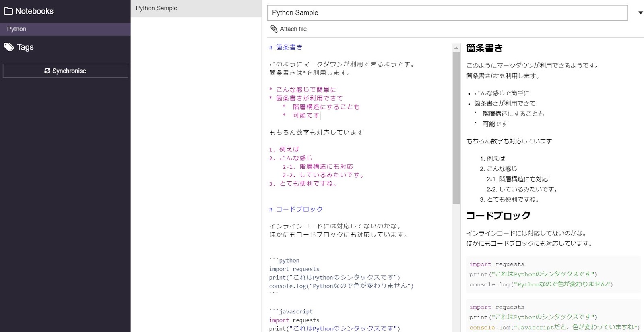644x332 pixels.
Task: Click editor line 'もちろん数字も対応しています'
Action: point(316,132)
